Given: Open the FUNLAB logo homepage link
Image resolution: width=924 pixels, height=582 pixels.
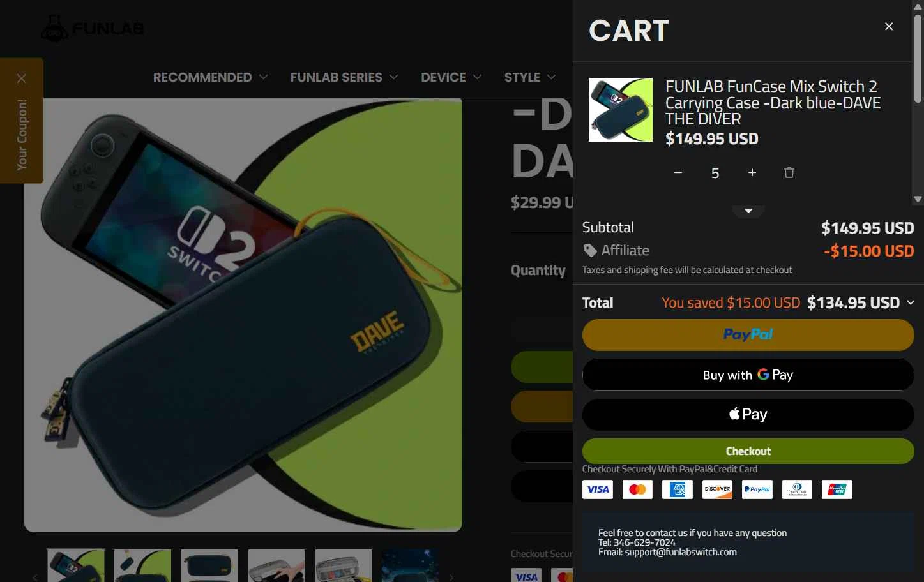Looking at the screenshot, I should point(92,29).
